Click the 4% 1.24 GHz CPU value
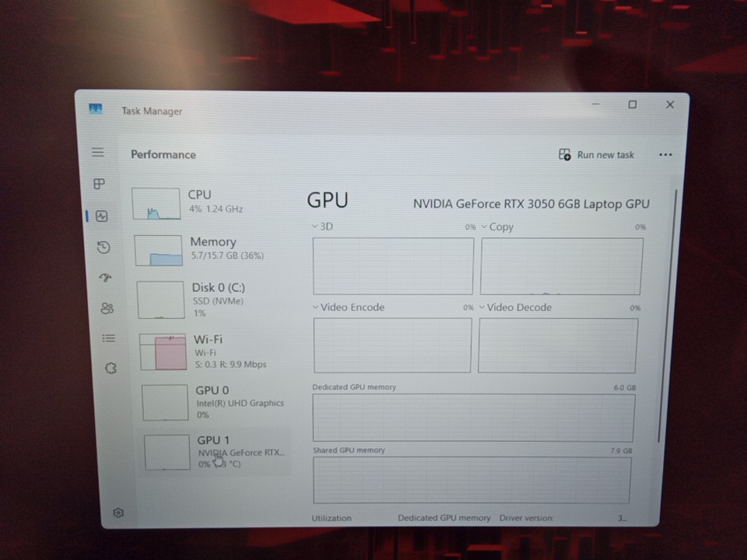747x560 pixels. click(216, 209)
